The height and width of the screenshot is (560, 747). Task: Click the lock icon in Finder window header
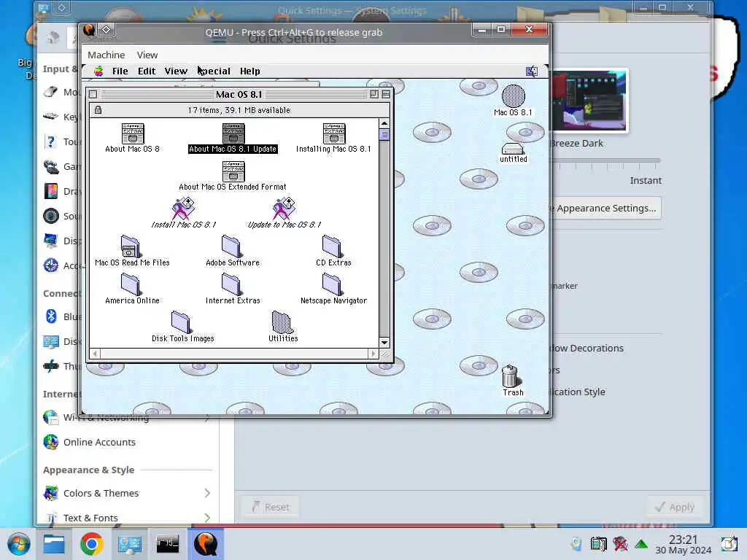tap(98, 110)
